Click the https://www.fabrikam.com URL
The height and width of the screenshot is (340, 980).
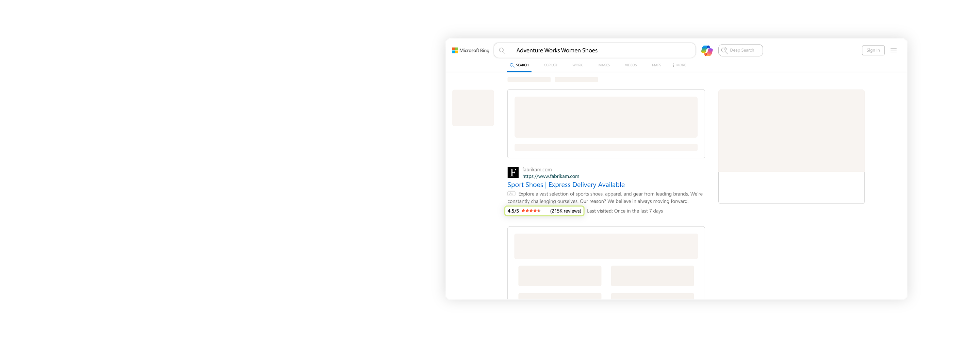[551, 176]
